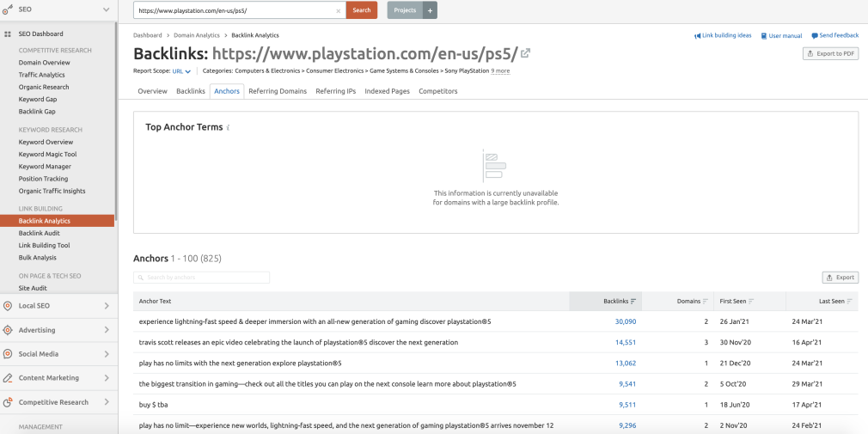The width and height of the screenshot is (868, 434).
Task: Switch to the Referring Domains tab
Action: click(278, 91)
